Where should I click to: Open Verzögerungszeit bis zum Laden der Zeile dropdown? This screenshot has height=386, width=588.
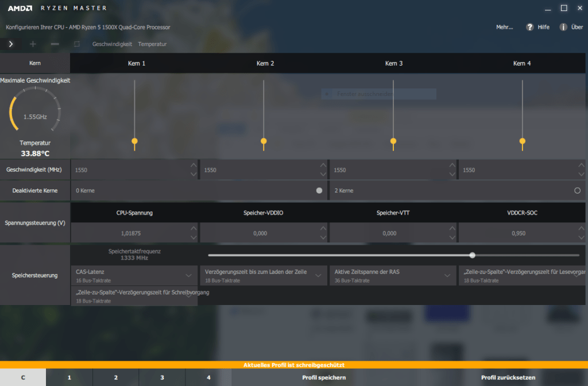coord(318,275)
